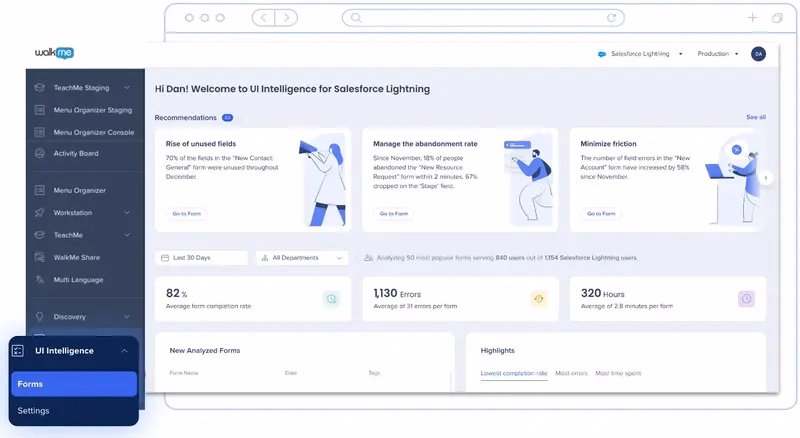Click the Form Name column header
This screenshot has height=438, width=800.
pyautogui.click(x=184, y=373)
